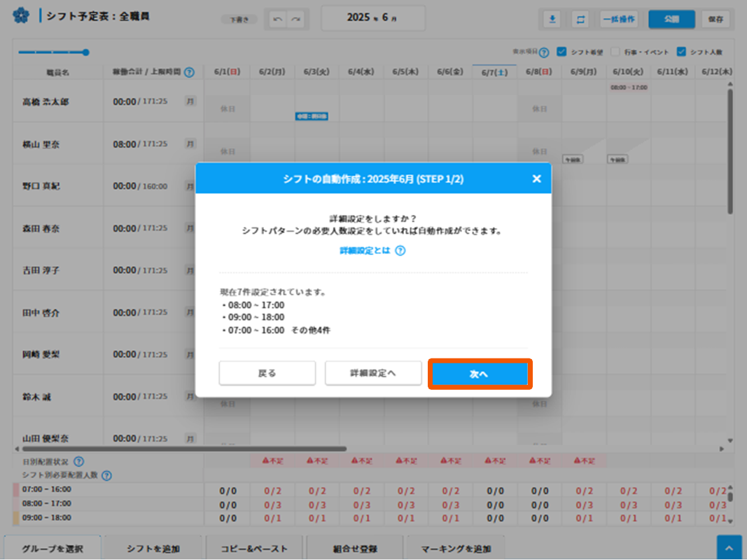Screen dimensions: 747x560
Task: Click help icon beside 日別配置状況
Action: (x=78, y=461)
